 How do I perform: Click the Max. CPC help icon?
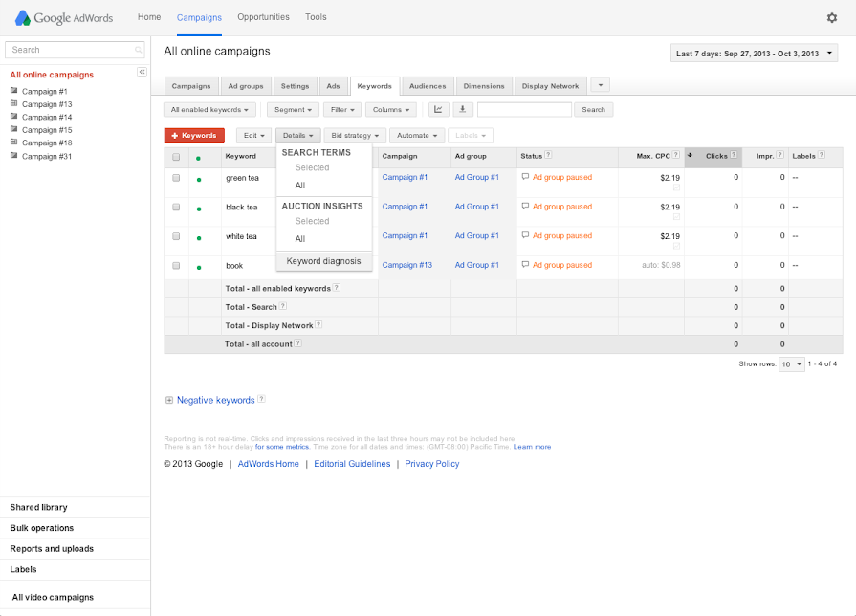tap(676, 155)
